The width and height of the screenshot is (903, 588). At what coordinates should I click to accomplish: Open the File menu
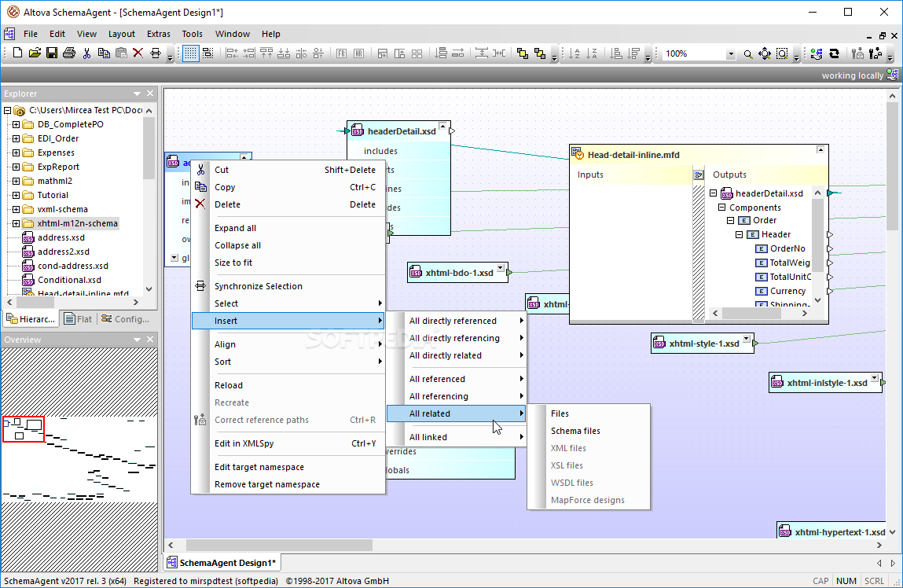(31, 34)
